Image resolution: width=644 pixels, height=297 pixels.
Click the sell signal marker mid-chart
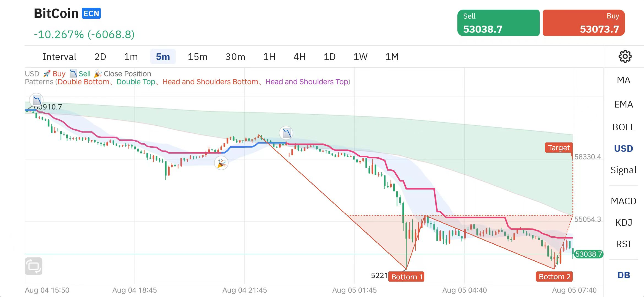coord(286,133)
